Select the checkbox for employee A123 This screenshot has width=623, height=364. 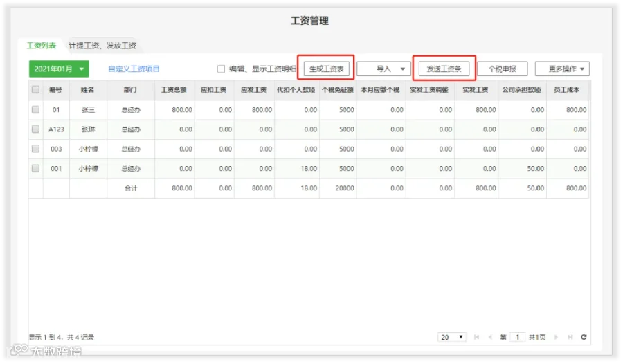[36, 129]
